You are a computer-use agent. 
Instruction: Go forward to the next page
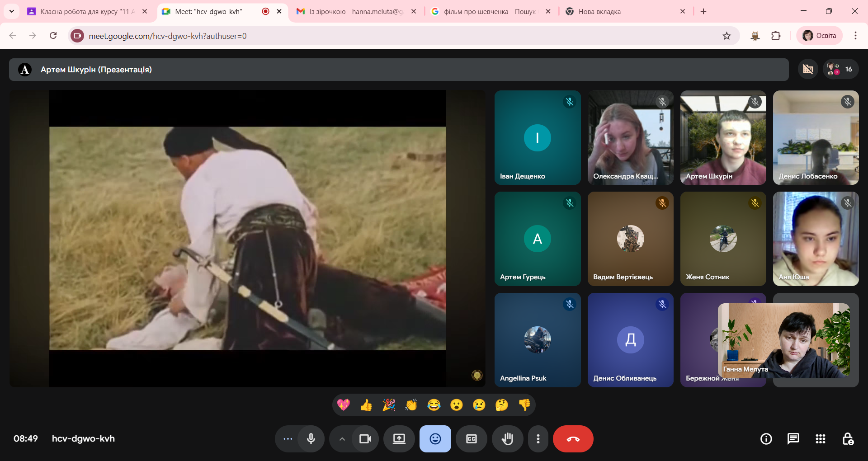click(x=33, y=36)
